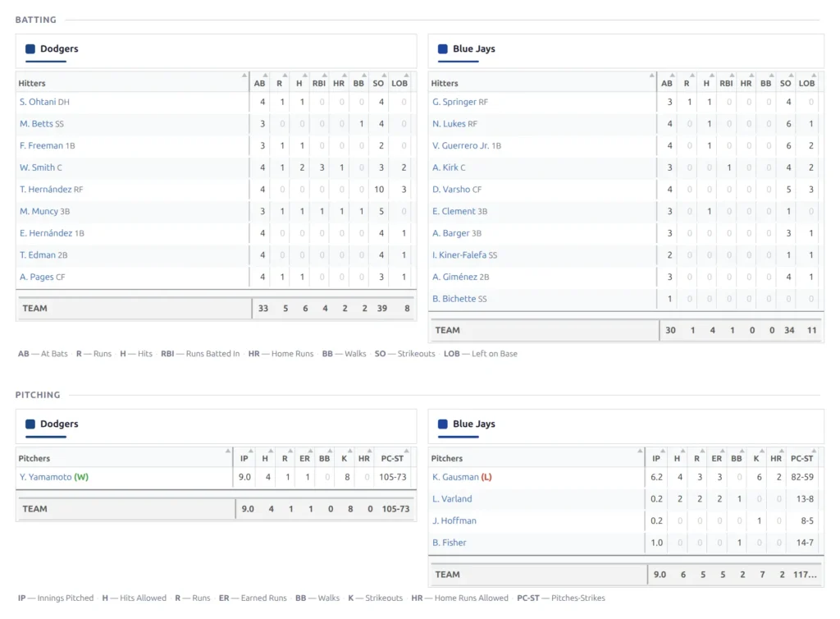Open B. Bichette player page
Viewport: 840px width, 619px height.
pyautogui.click(x=454, y=299)
